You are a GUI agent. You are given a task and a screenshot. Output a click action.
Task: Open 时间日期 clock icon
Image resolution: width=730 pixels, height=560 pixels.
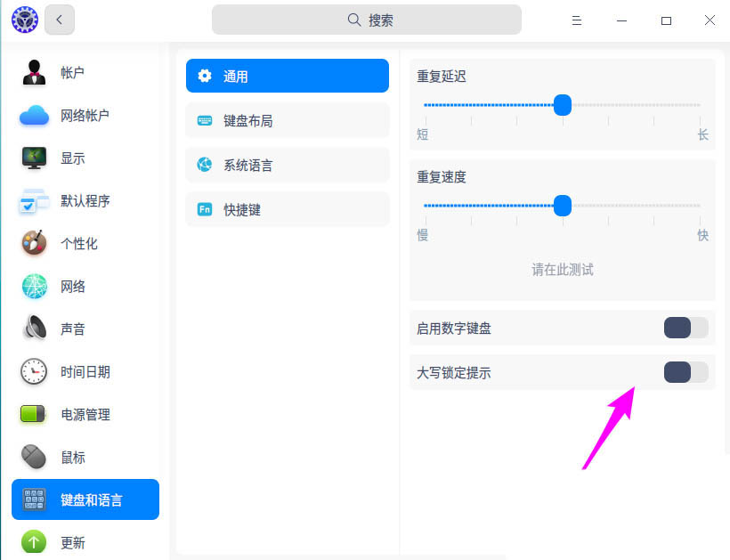tap(33, 372)
